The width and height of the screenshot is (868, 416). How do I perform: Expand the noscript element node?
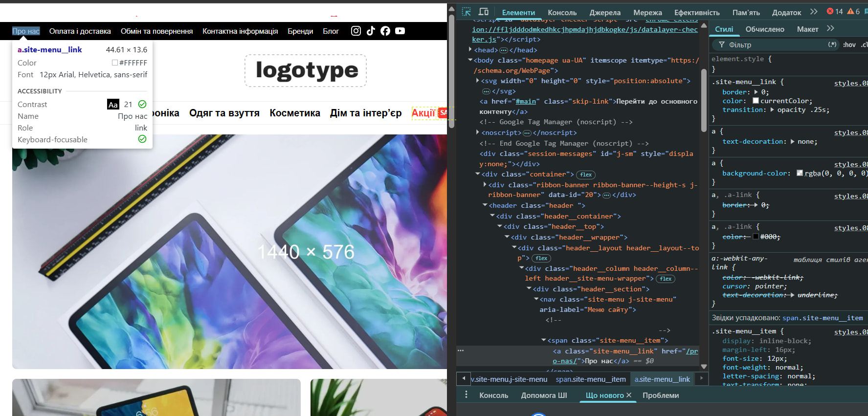tap(478, 132)
